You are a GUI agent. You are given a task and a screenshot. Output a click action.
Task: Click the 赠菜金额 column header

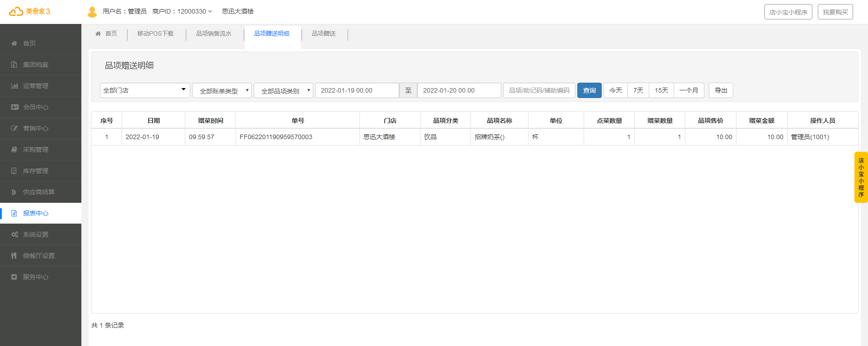pos(762,121)
